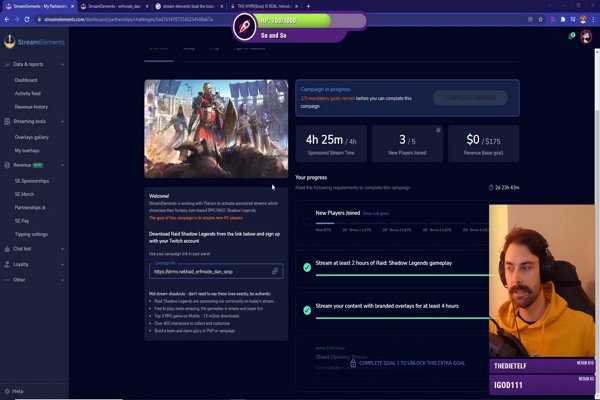Click the rocket icon in the HP overlay
The height and width of the screenshot is (400, 600).
[x=244, y=27]
